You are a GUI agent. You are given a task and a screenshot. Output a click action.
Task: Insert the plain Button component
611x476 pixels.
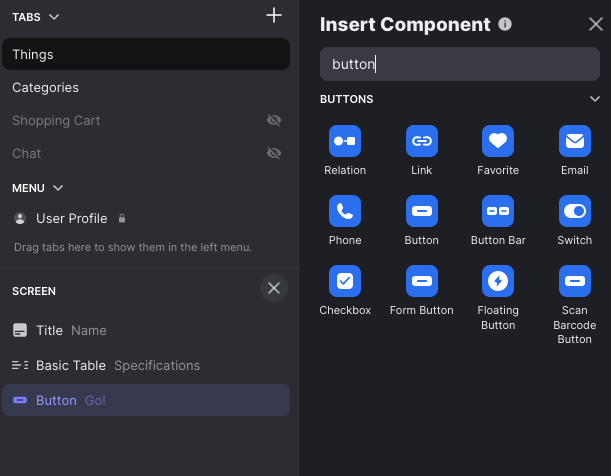click(x=422, y=211)
